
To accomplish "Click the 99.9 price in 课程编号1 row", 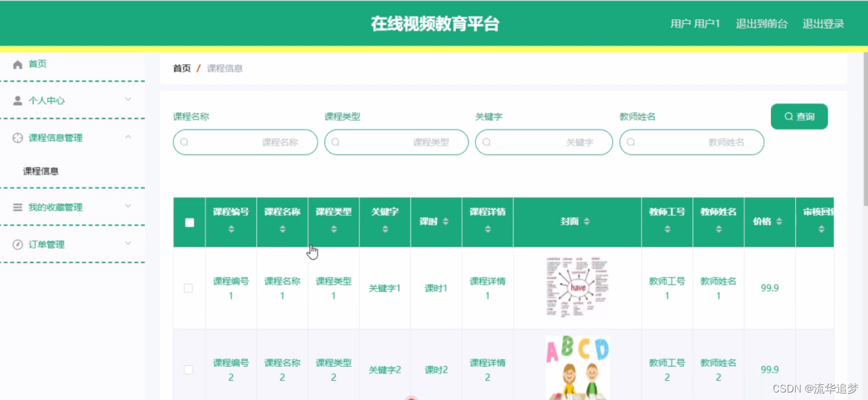I will (770, 288).
